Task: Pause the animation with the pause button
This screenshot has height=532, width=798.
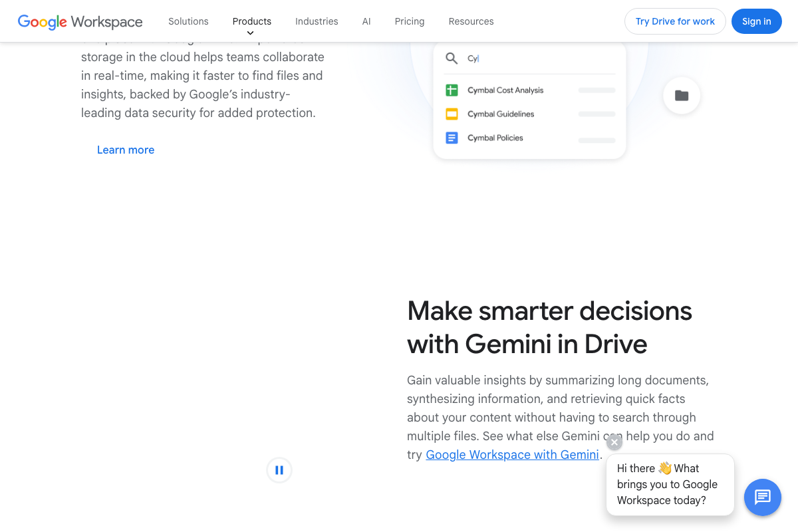Action: [x=279, y=470]
